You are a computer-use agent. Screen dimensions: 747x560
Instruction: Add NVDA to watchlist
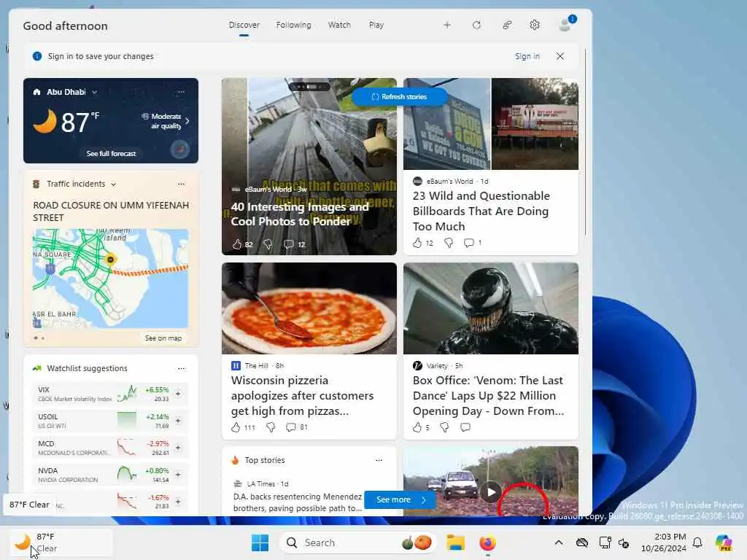point(178,475)
